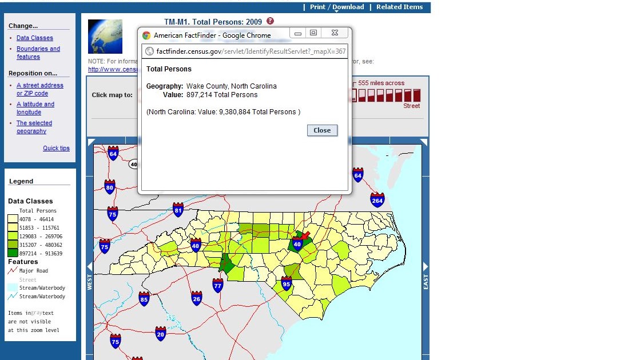Close the Total Persons popup
The image size is (644, 360).
pyautogui.click(x=321, y=130)
